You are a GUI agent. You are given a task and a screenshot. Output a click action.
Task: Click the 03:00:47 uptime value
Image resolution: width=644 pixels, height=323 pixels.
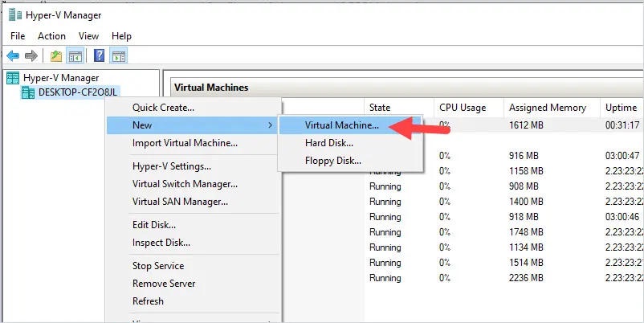click(622, 156)
